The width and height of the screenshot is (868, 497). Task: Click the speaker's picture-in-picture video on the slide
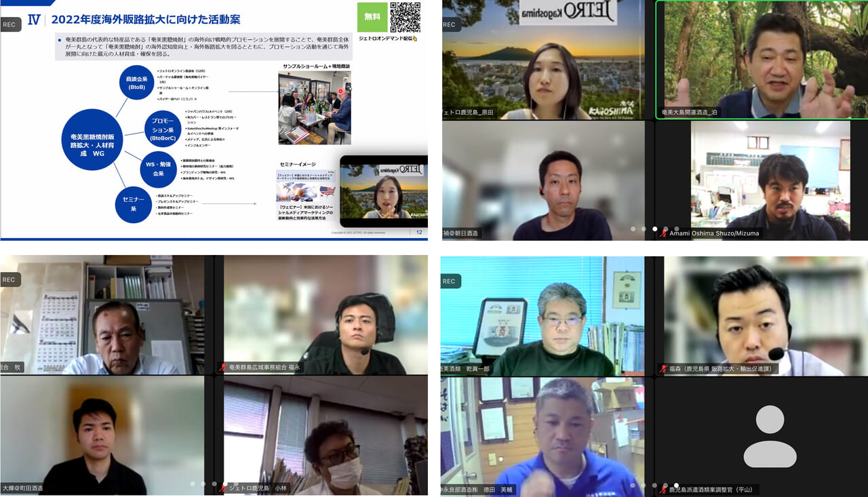click(x=384, y=191)
